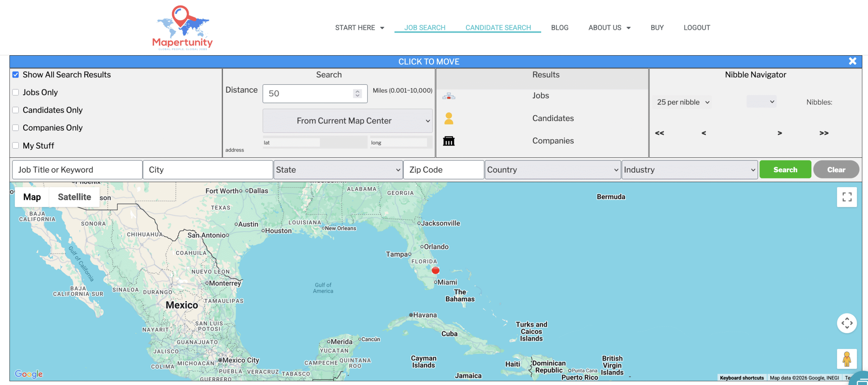Open the State dropdown

click(x=338, y=170)
